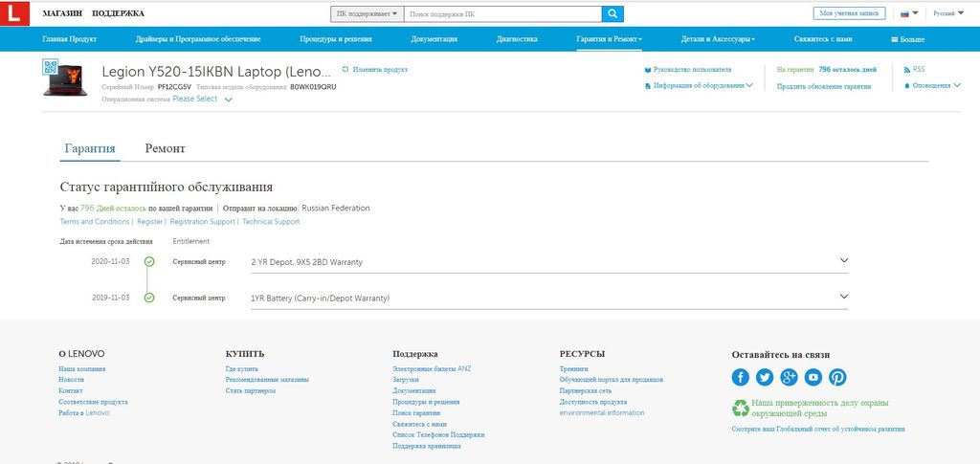Open the YouTube social icon
The image size is (980, 464).
point(813,377)
